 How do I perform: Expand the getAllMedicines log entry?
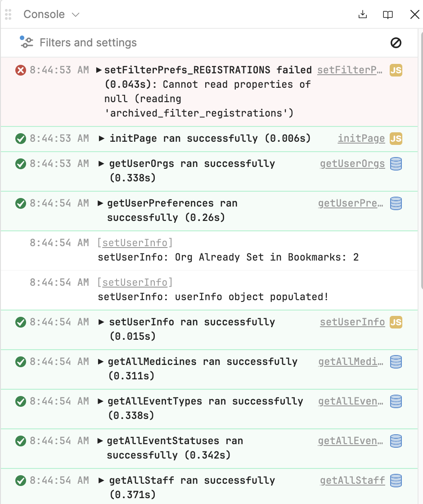101,362
